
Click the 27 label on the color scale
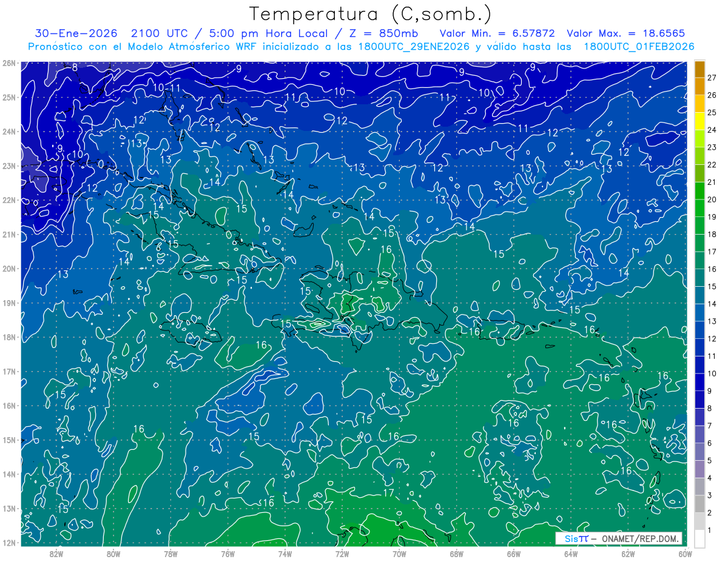coord(712,77)
